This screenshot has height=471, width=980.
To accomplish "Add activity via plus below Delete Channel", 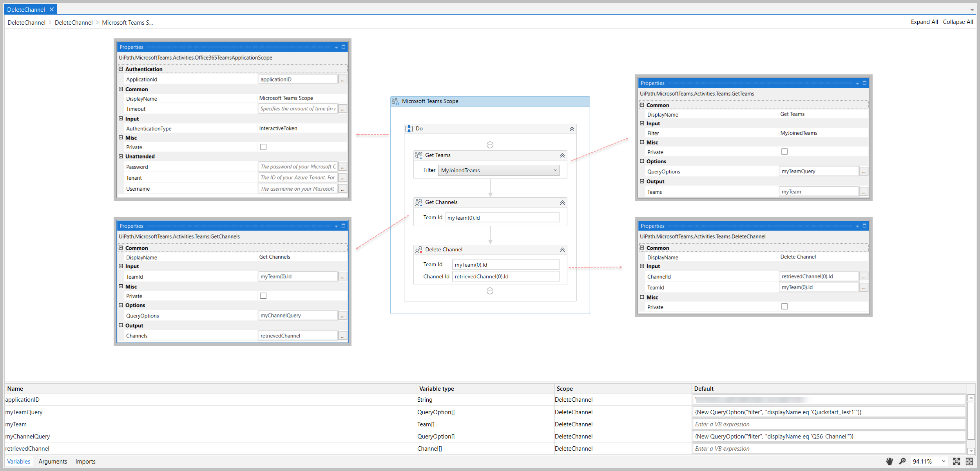I will [x=490, y=291].
